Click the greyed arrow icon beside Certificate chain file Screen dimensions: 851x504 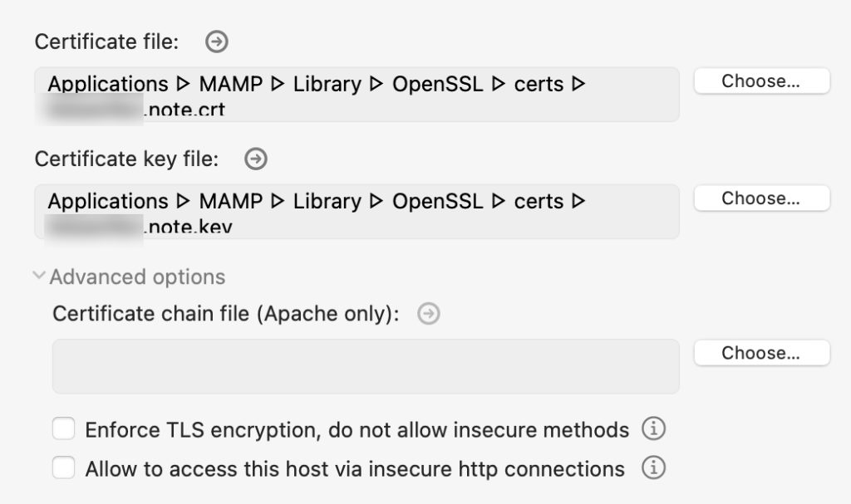point(429,314)
